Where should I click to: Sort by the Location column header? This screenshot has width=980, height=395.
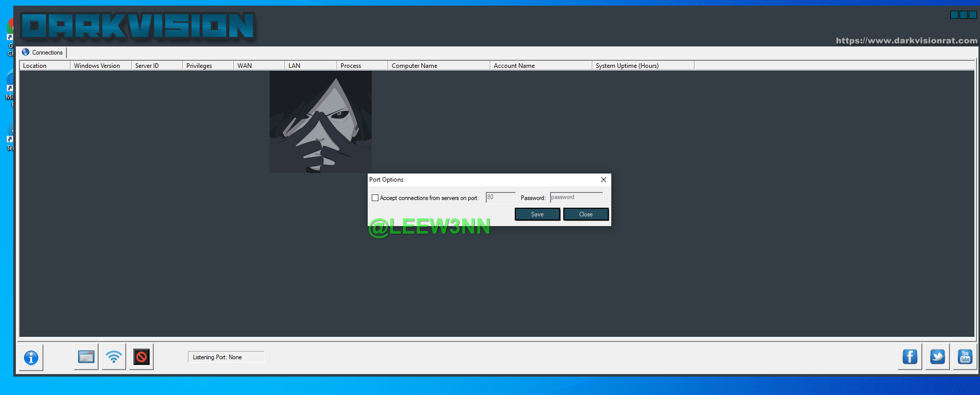[44, 66]
